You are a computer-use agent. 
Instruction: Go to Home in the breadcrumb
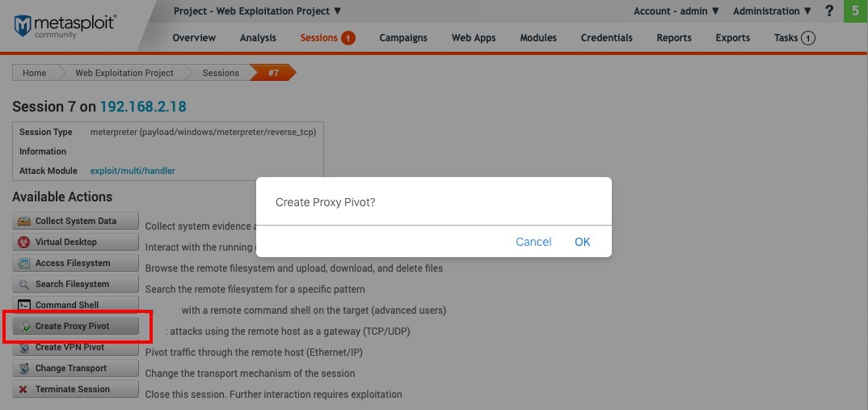point(34,73)
